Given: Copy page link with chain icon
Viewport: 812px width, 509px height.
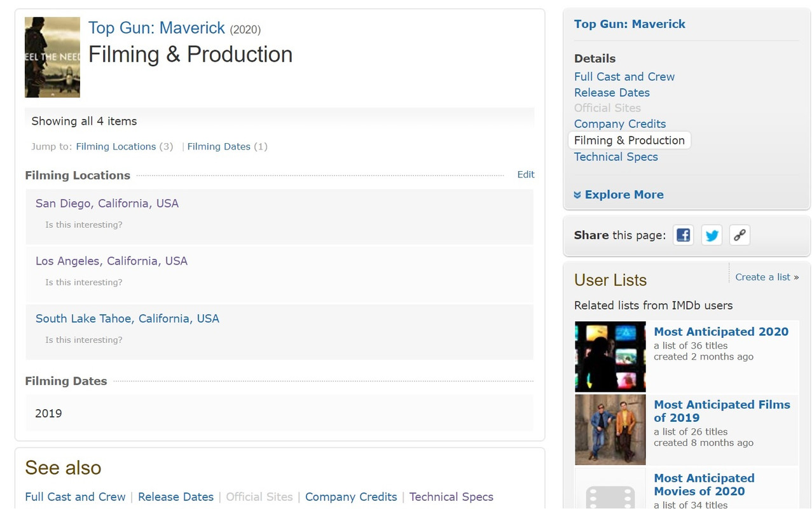Looking at the screenshot, I should (740, 235).
